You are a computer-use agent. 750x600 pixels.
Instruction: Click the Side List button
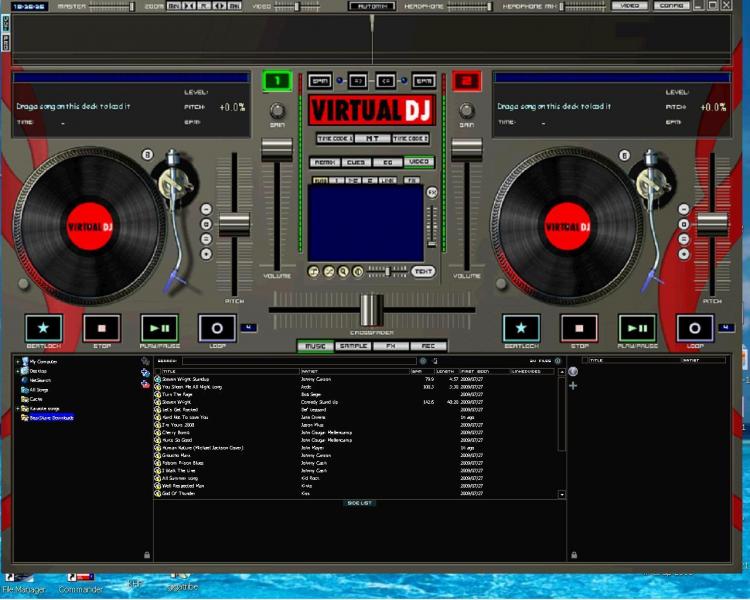click(360, 503)
